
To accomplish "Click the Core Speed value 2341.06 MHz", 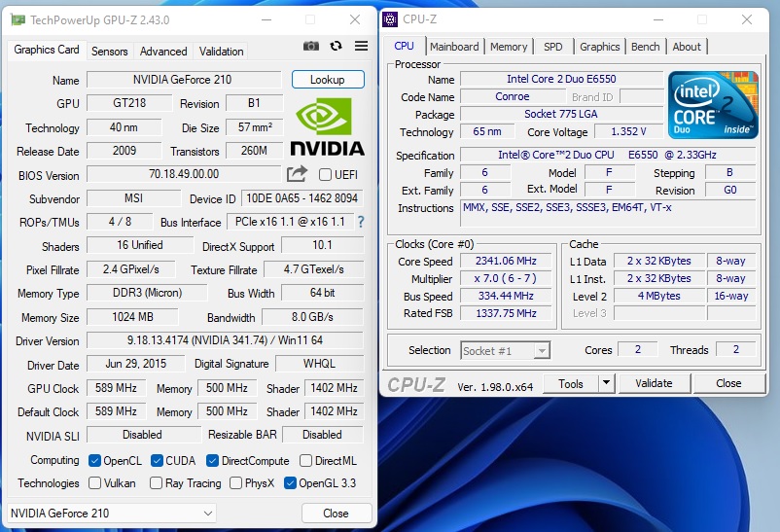I will tap(506, 261).
